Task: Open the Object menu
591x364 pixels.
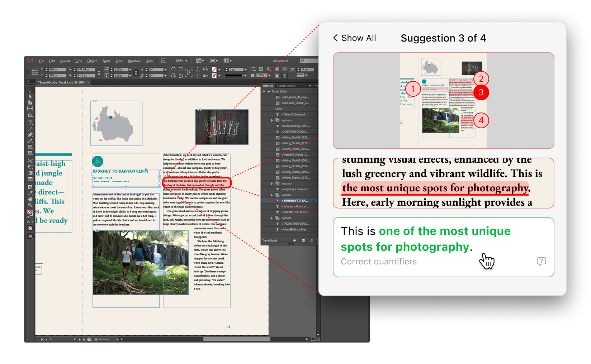Action: tap(92, 61)
